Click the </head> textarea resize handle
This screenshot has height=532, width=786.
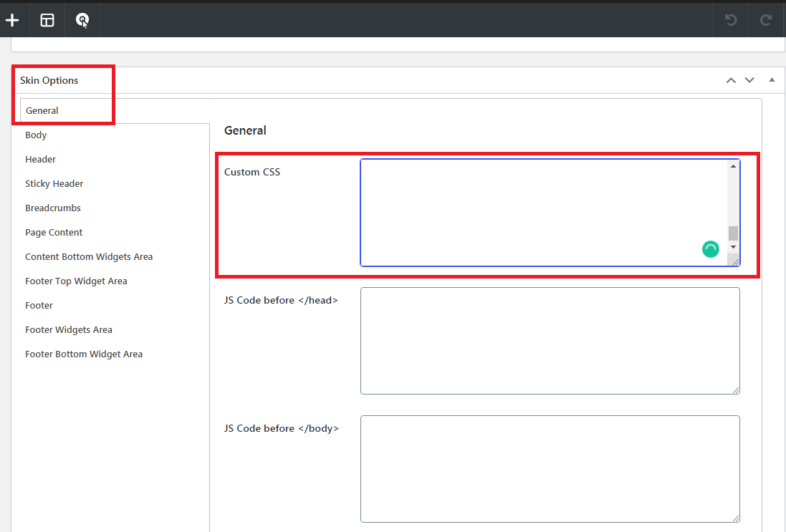735,390
